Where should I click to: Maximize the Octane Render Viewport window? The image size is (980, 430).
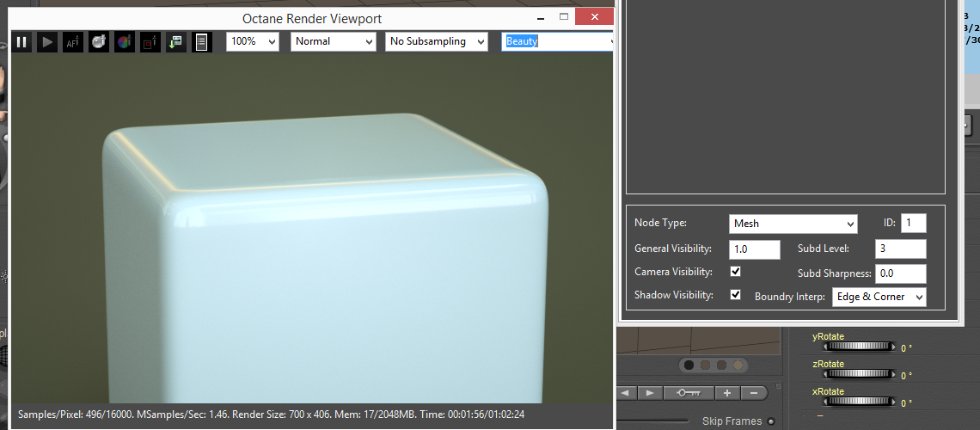coord(564,17)
